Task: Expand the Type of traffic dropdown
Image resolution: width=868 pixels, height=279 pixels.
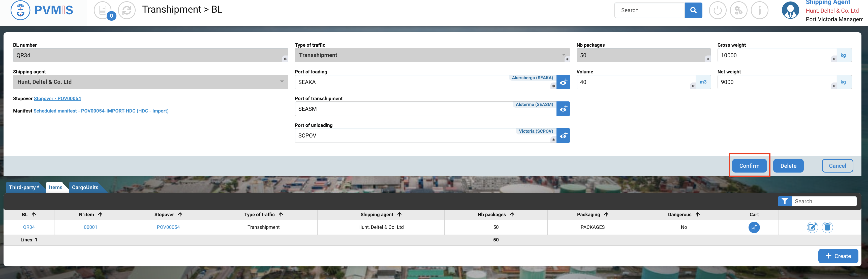Action: coord(563,55)
